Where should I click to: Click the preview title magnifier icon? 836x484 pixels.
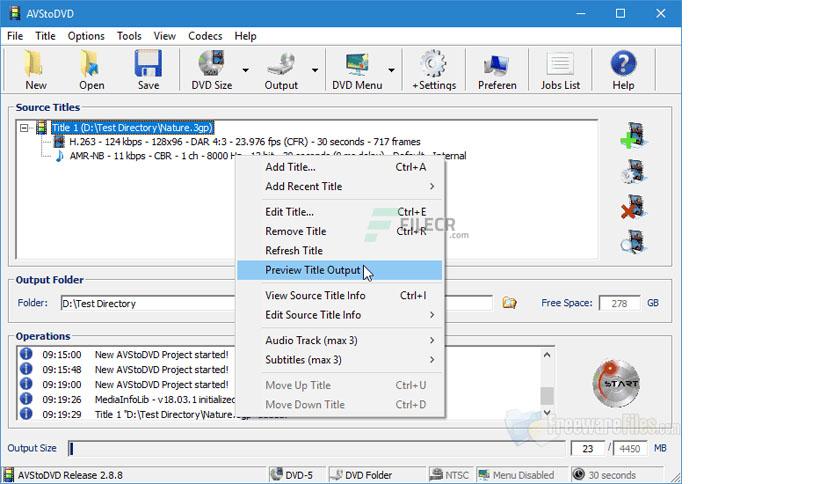(x=633, y=242)
